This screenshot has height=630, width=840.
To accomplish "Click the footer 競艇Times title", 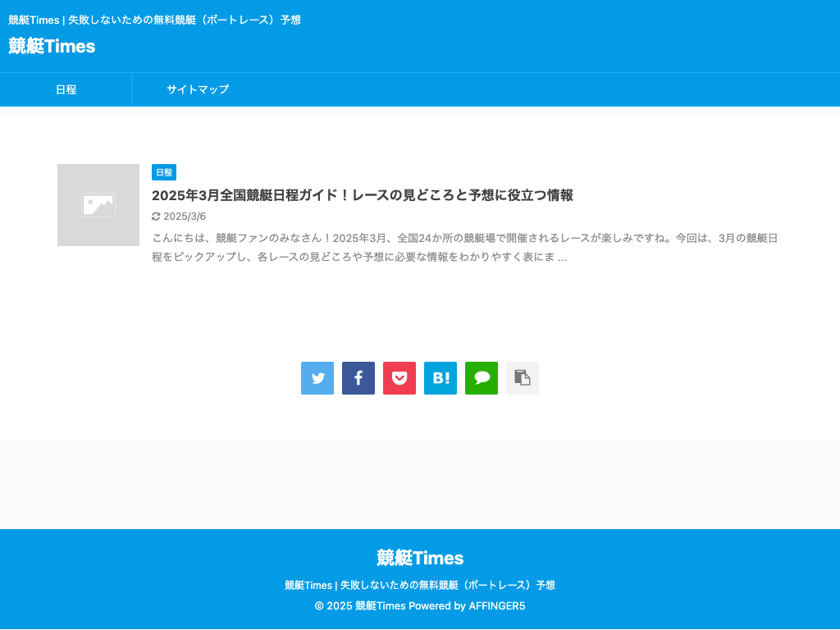I will pyautogui.click(x=420, y=558).
